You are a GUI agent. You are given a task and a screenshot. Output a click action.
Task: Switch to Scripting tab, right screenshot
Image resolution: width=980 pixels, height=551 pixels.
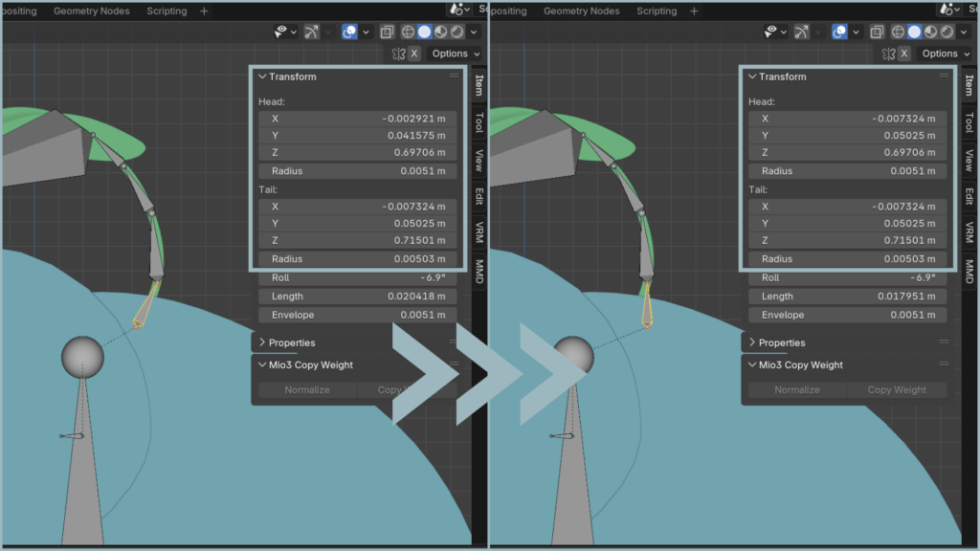[657, 11]
